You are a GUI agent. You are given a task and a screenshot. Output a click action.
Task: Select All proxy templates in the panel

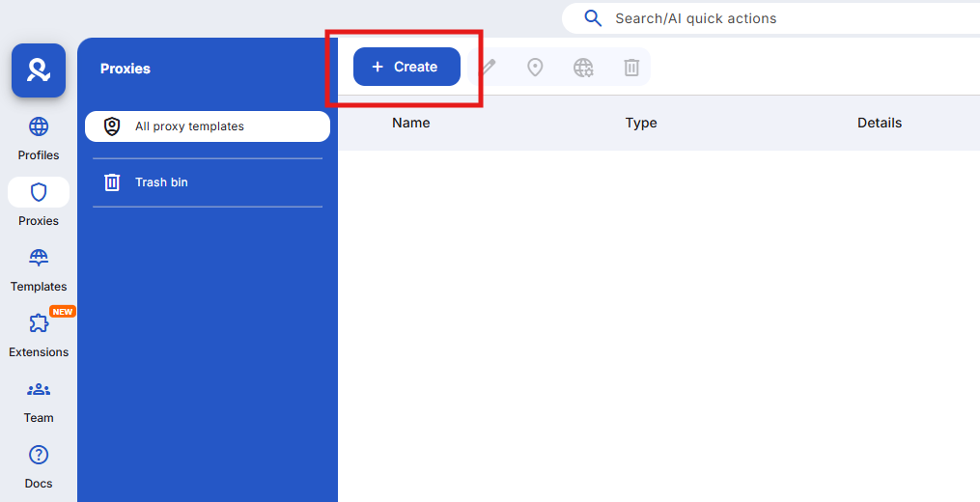207,126
